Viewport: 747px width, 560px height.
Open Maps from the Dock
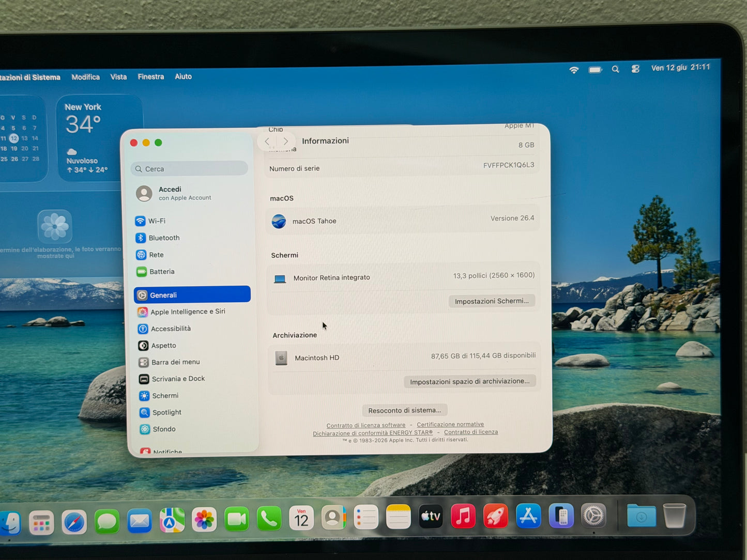(172, 520)
